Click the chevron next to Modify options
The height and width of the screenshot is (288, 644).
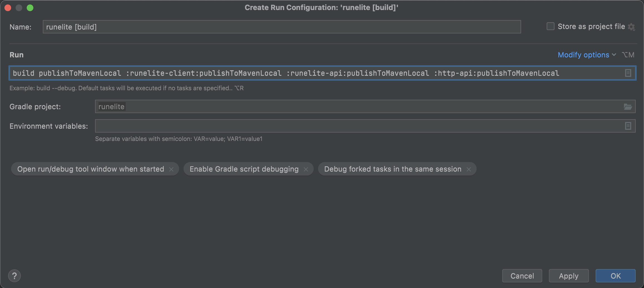pos(614,55)
